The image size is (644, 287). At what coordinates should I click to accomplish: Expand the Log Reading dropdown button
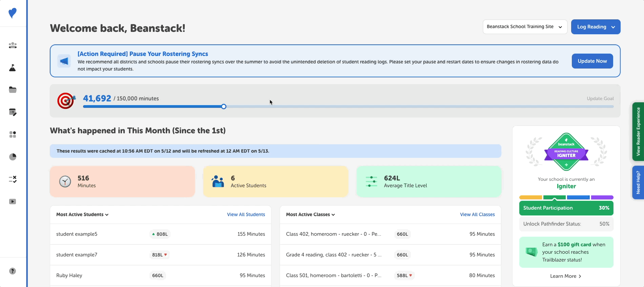(x=596, y=27)
